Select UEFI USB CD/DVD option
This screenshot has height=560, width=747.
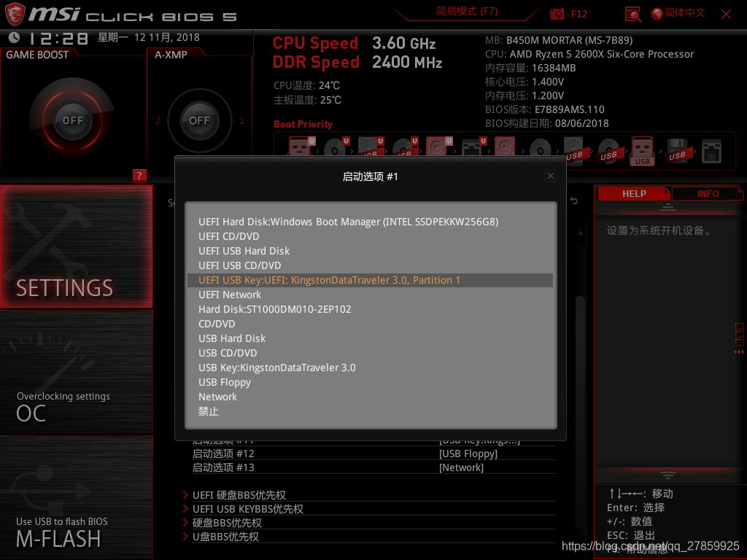pyautogui.click(x=370, y=265)
